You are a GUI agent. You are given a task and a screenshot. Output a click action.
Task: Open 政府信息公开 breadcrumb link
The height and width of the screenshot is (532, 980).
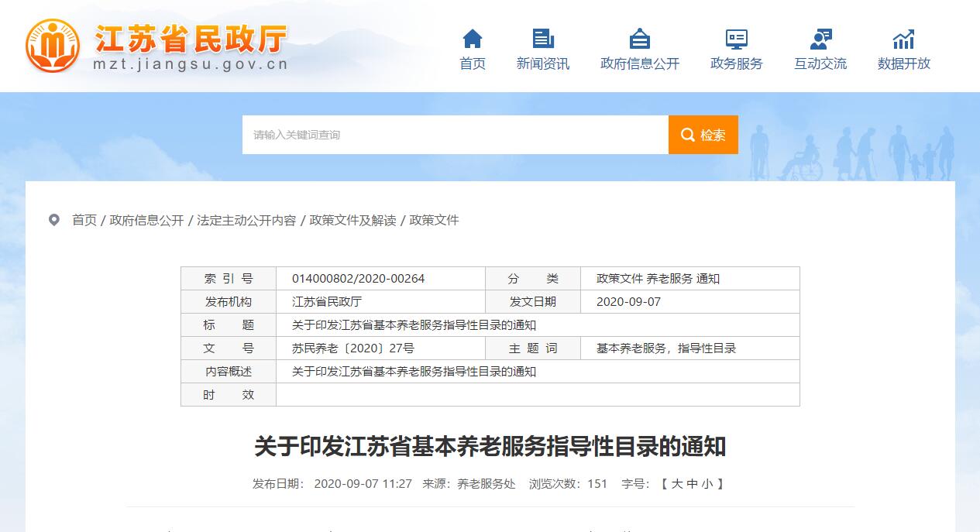[147, 220]
